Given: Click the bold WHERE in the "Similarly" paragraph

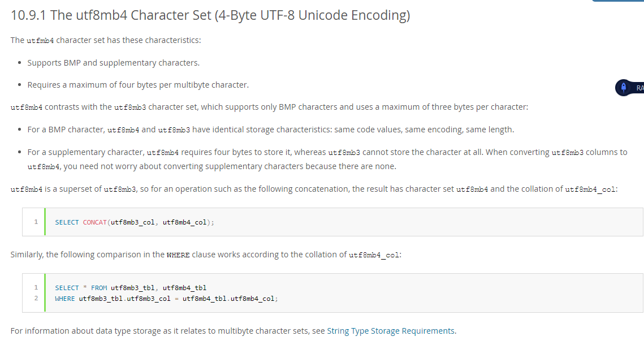Looking at the screenshot, I should coord(178,255).
